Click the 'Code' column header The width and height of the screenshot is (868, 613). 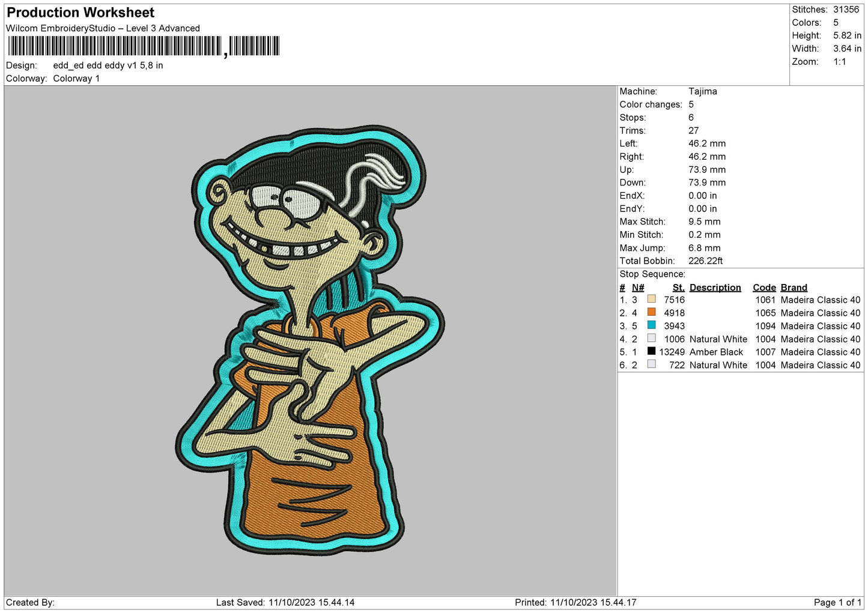pyautogui.click(x=764, y=288)
